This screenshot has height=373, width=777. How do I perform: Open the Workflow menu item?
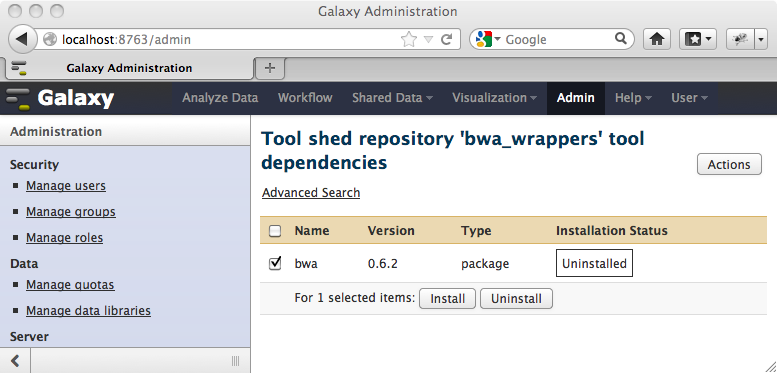coord(305,98)
